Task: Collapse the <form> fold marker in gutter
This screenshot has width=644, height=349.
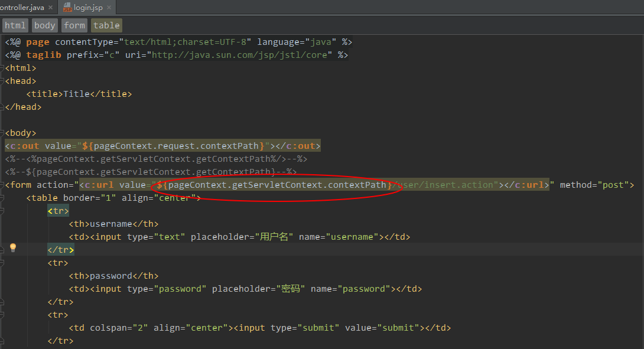Action: (2, 185)
